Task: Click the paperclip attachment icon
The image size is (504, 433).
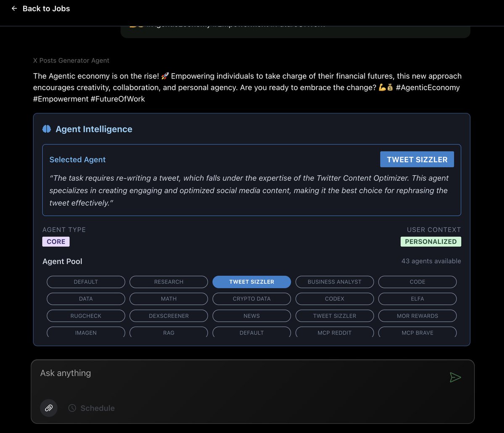Action: tap(49, 408)
